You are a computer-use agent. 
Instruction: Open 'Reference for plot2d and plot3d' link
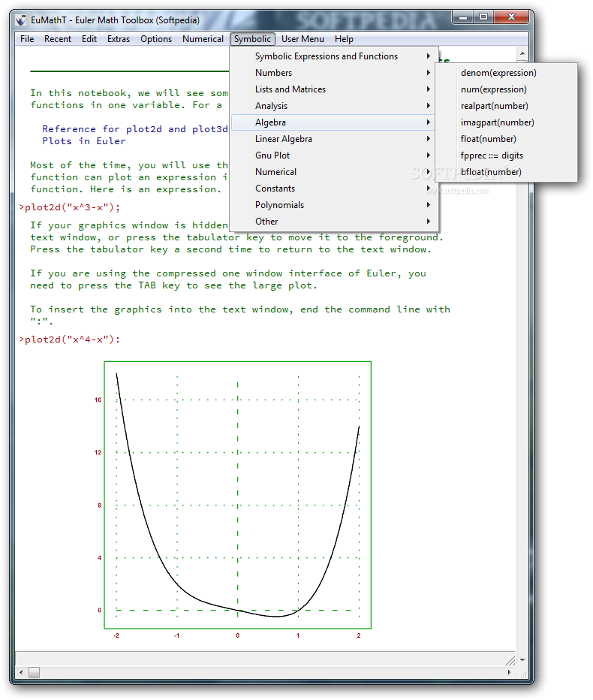point(135,129)
